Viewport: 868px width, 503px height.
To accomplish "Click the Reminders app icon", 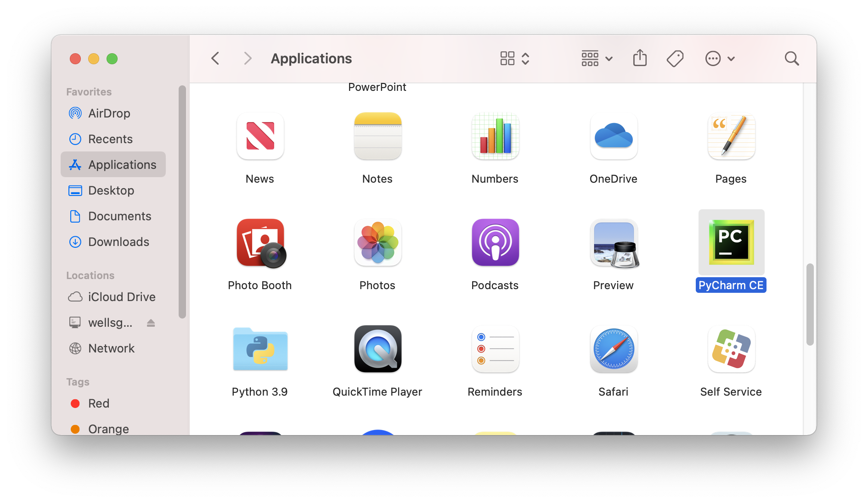I will click(495, 349).
